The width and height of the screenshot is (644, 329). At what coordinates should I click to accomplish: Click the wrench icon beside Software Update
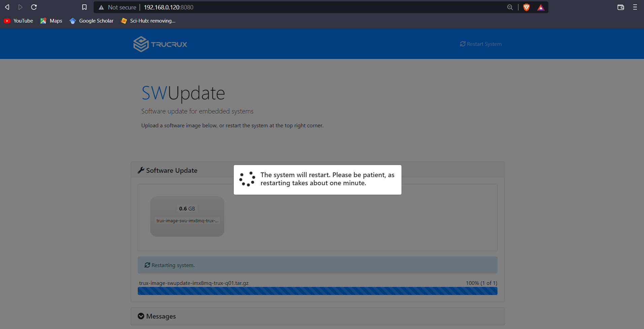tap(141, 170)
